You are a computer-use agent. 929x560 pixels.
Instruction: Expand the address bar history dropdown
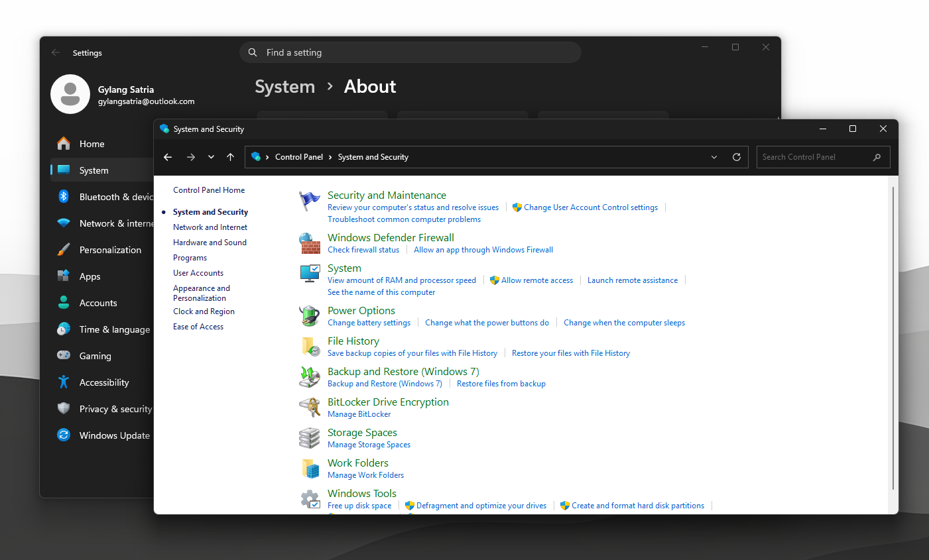point(714,157)
